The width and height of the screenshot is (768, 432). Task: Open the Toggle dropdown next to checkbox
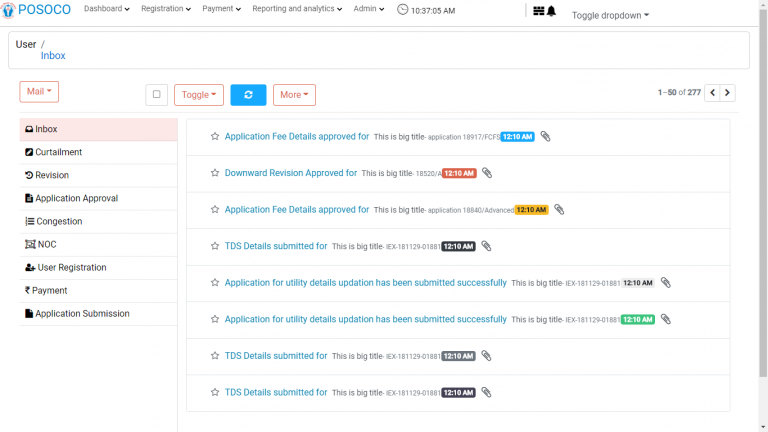pyautogui.click(x=198, y=95)
